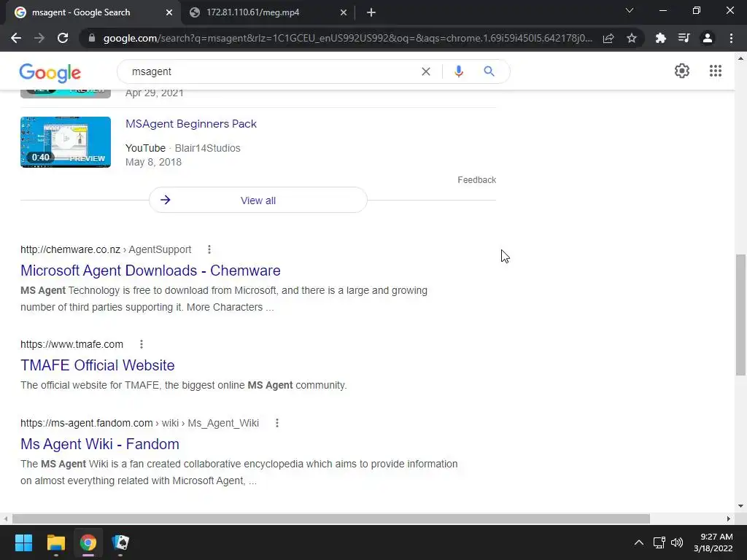Viewport: 747px width, 560px height.
Task: Click the https://www.tmafe.com URL text
Action: [72, 344]
